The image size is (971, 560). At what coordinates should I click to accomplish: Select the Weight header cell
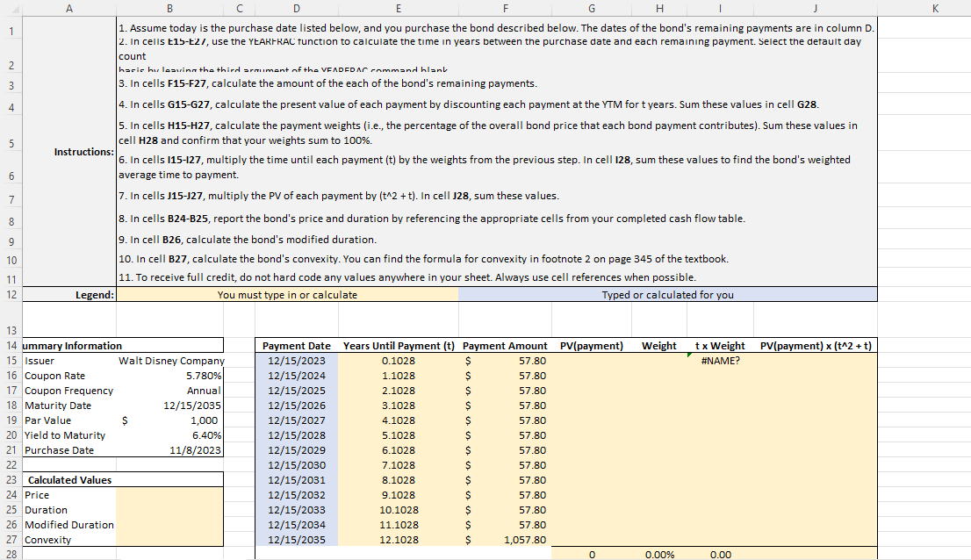click(x=658, y=345)
